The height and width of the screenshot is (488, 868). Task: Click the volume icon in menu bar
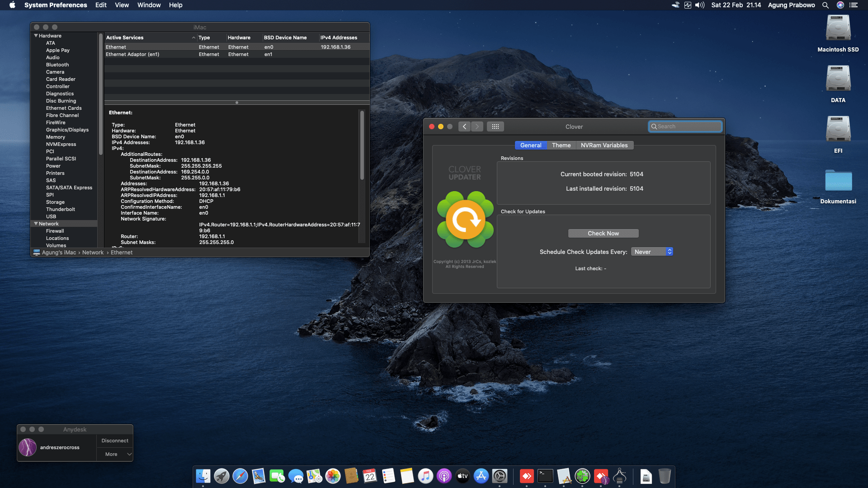tap(700, 5)
